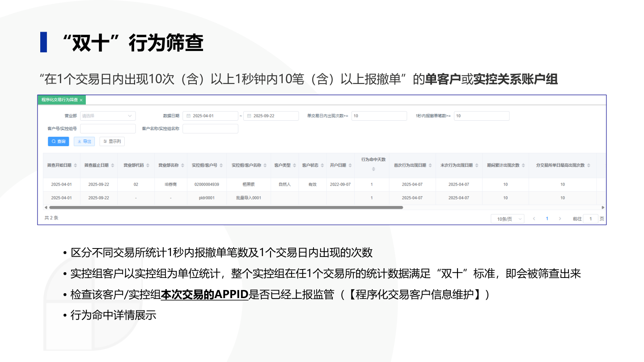Image resolution: width=644 pixels, height=362 pixels.
Task: Go to previous page arrow in pagination
Action: [534, 219]
